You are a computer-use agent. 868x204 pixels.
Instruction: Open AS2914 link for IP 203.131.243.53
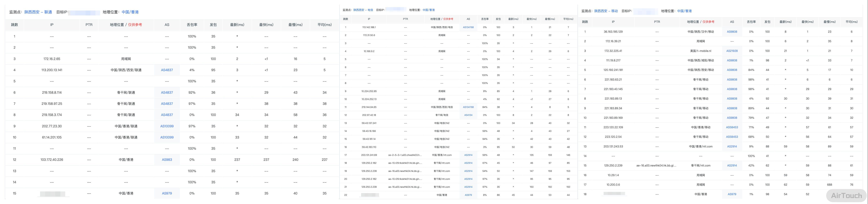click(732, 147)
